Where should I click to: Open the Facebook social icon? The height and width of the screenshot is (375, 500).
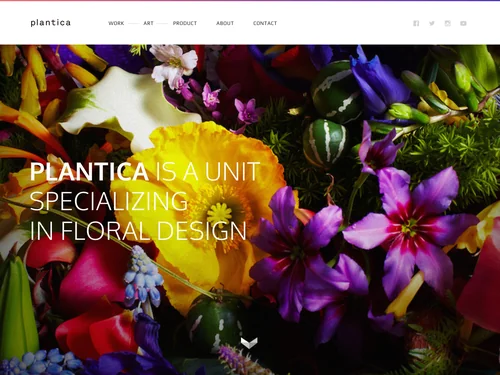tap(416, 23)
